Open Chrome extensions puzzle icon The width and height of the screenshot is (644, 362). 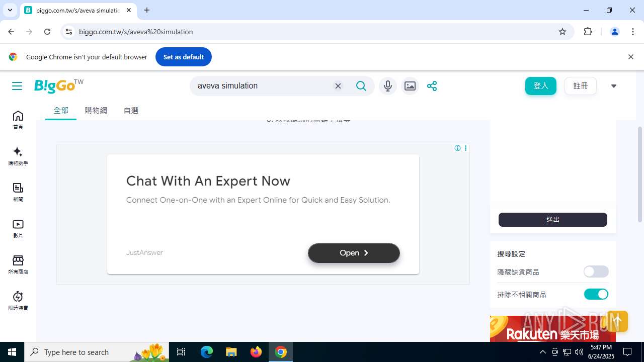[x=588, y=32]
